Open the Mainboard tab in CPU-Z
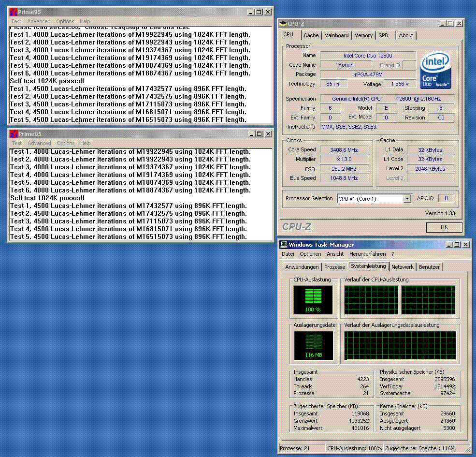Image resolution: width=476 pixels, height=457 pixels. coord(336,35)
